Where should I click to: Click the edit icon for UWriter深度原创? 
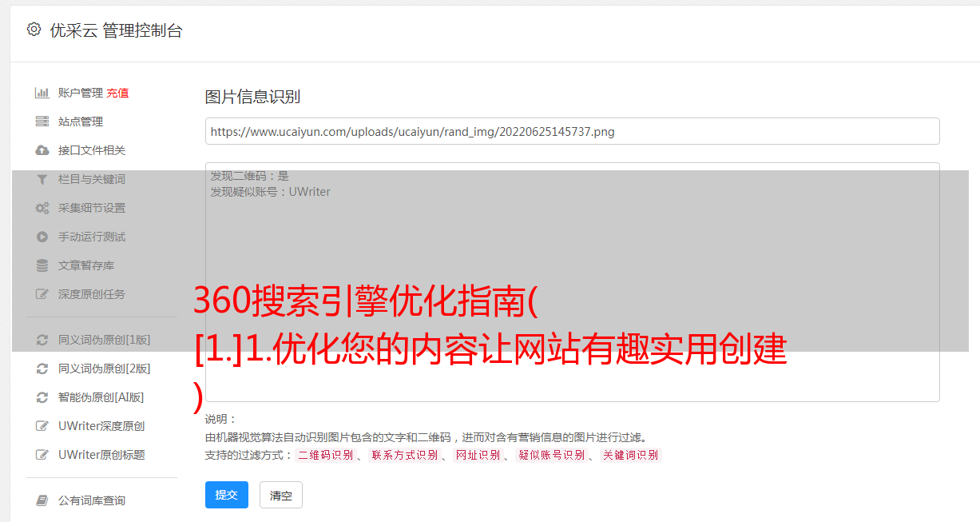(x=42, y=426)
